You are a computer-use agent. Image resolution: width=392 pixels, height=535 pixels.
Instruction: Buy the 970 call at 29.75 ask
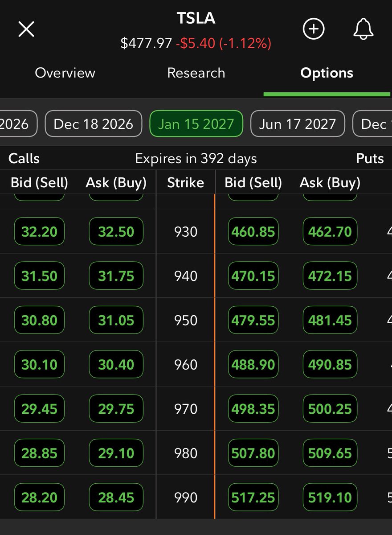pos(116,408)
